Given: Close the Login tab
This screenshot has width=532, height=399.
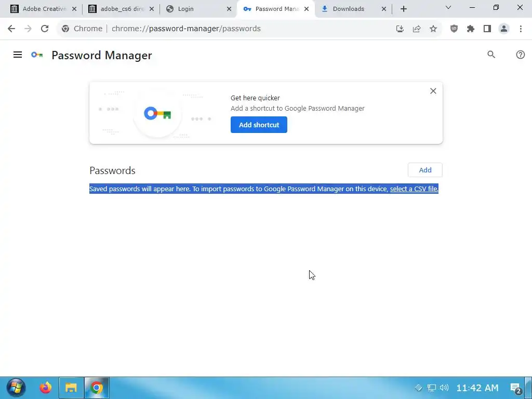Looking at the screenshot, I should tap(229, 9).
